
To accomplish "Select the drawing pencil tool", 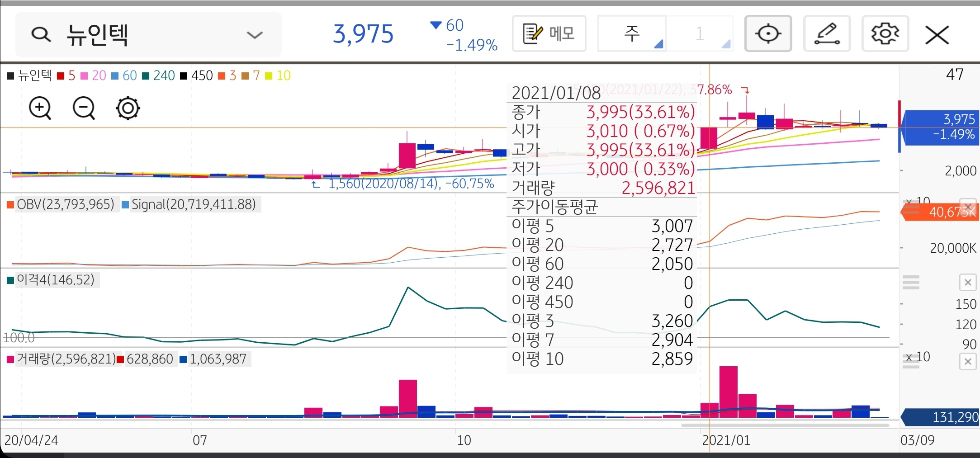I will coord(827,33).
